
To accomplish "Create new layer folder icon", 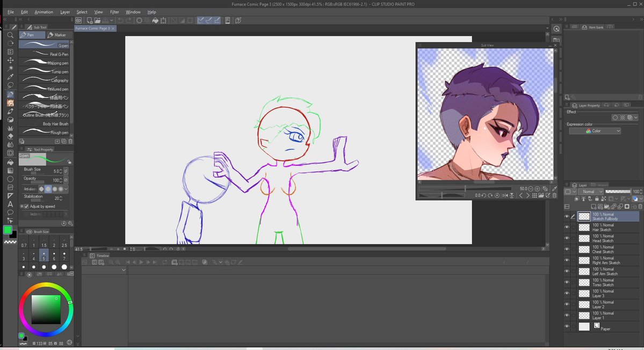I will (x=607, y=207).
